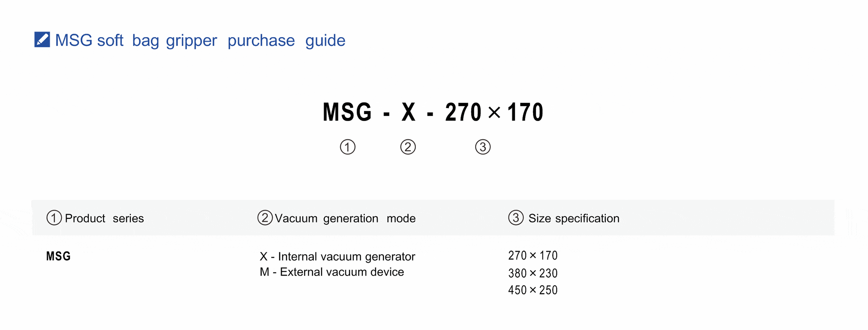Image resolution: width=868 pixels, height=330 pixels.
Task: Click circled 2 icon beside Vacuum generation mode
Action: tap(265, 218)
